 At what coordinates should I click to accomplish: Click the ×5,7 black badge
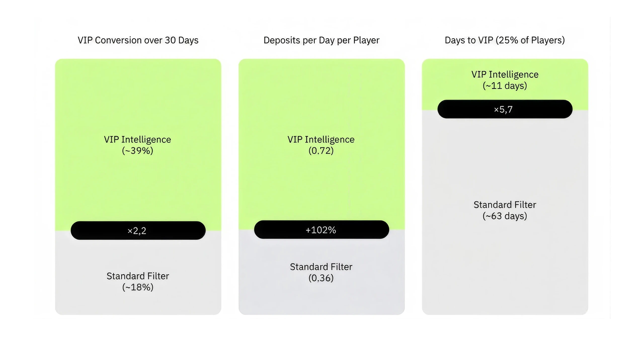click(505, 109)
